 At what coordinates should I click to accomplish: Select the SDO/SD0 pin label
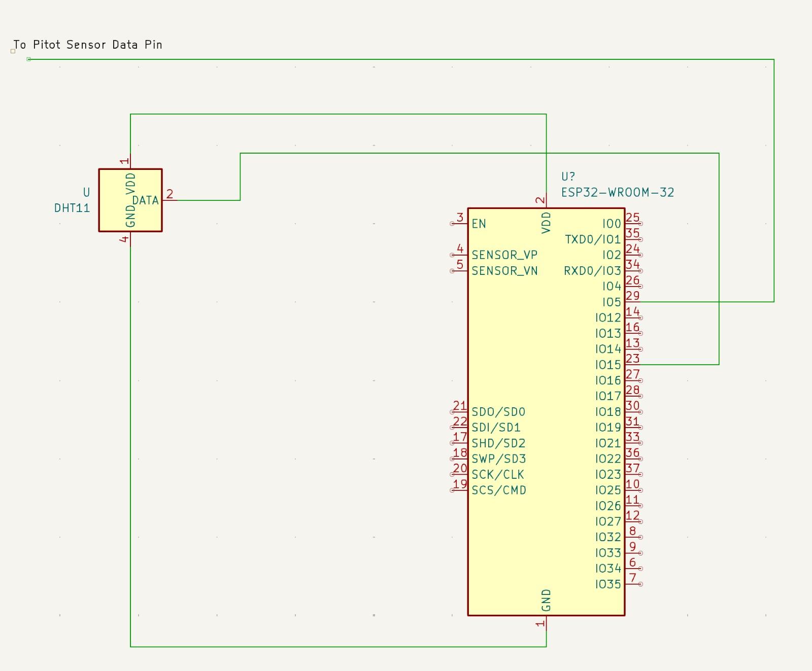(498, 412)
